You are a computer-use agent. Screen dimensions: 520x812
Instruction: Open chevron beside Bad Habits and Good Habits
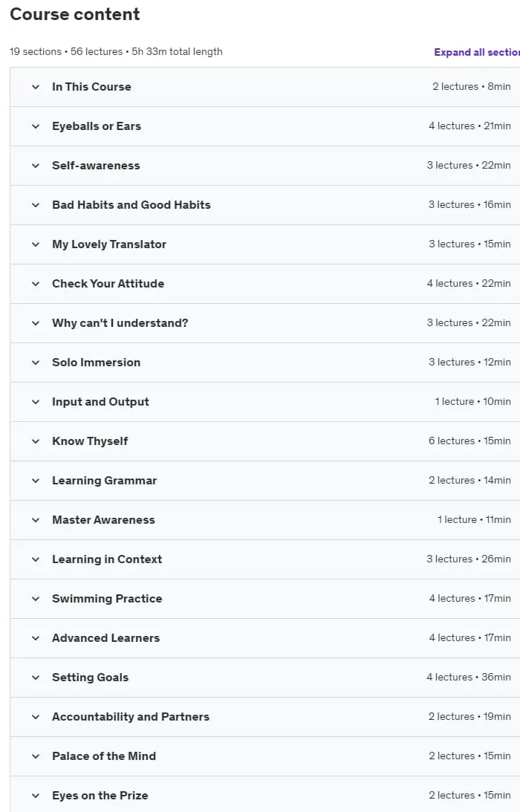tap(36, 205)
